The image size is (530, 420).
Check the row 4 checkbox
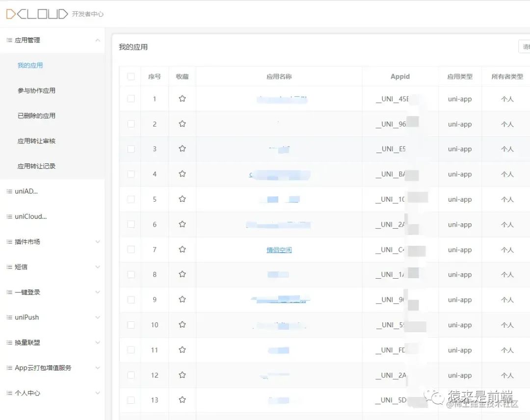[131, 174]
